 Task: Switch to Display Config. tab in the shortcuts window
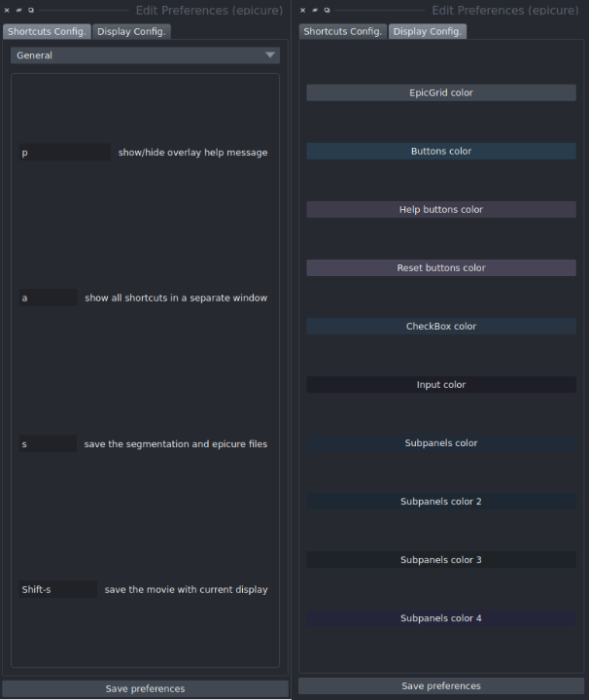131,31
